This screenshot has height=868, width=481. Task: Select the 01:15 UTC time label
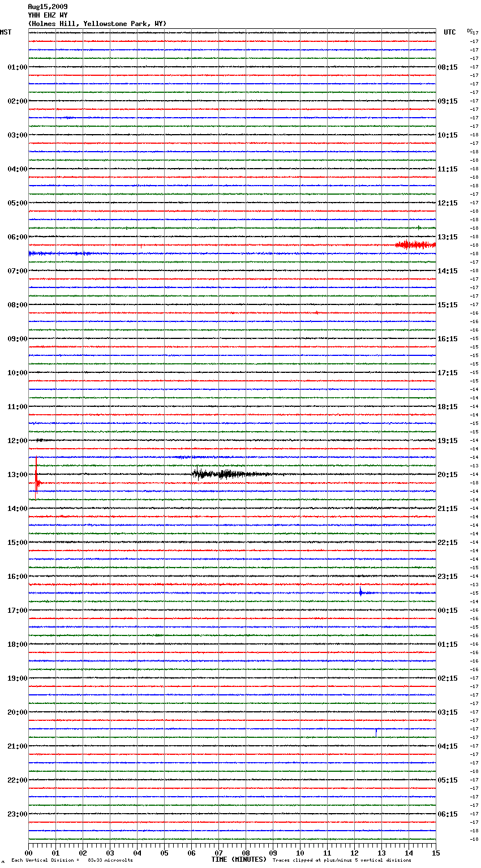pyautogui.click(x=448, y=644)
